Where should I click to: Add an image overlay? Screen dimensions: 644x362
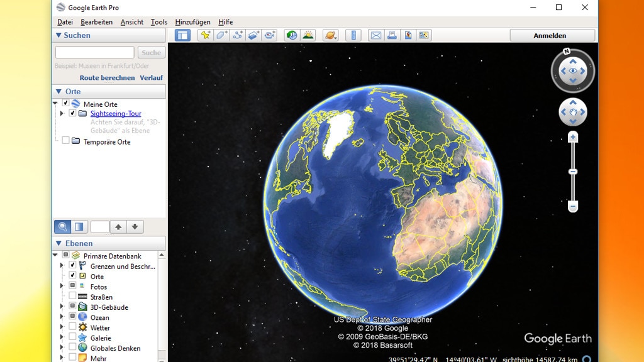coord(254,35)
